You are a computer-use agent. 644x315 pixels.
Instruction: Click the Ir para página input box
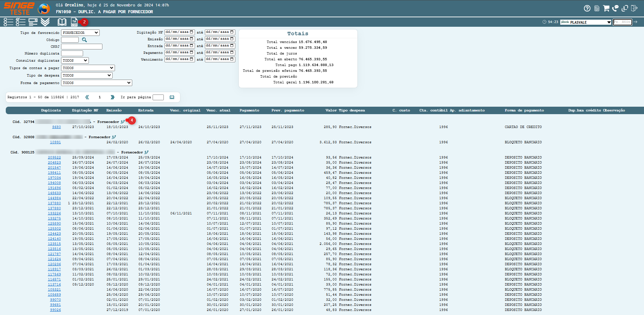pyautogui.click(x=158, y=98)
